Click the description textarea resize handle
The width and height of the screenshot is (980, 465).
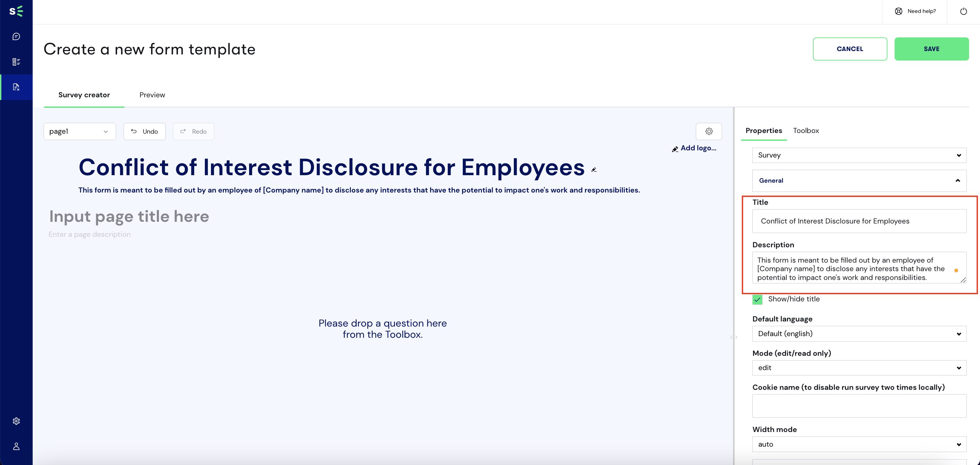963,280
